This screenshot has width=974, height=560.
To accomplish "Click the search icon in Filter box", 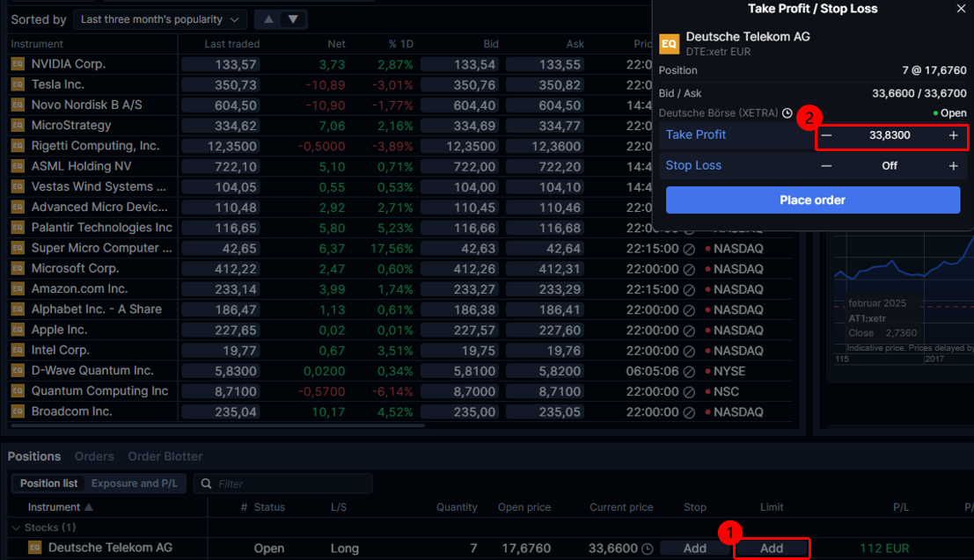I will (206, 484).
